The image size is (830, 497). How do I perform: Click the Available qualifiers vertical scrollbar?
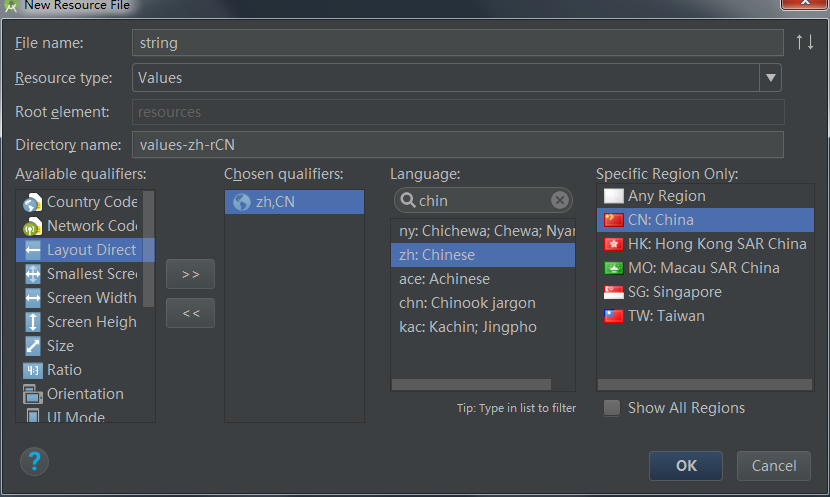click(149, 248)
